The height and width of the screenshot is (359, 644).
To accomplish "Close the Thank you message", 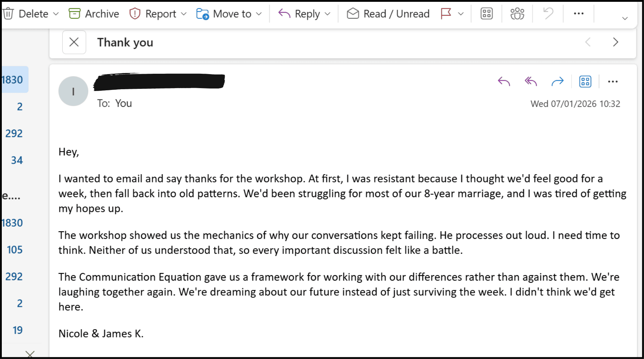I will [x=74, y=42].
